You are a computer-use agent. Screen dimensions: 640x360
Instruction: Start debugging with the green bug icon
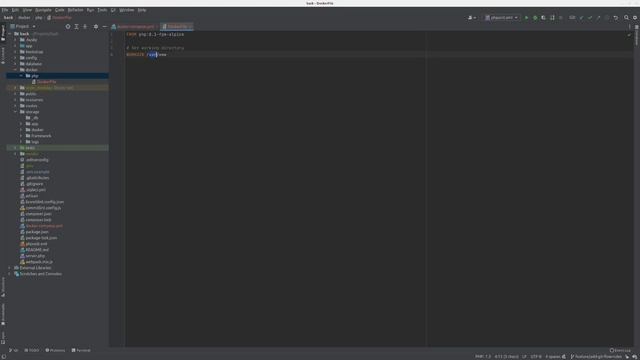pos(535,18)
